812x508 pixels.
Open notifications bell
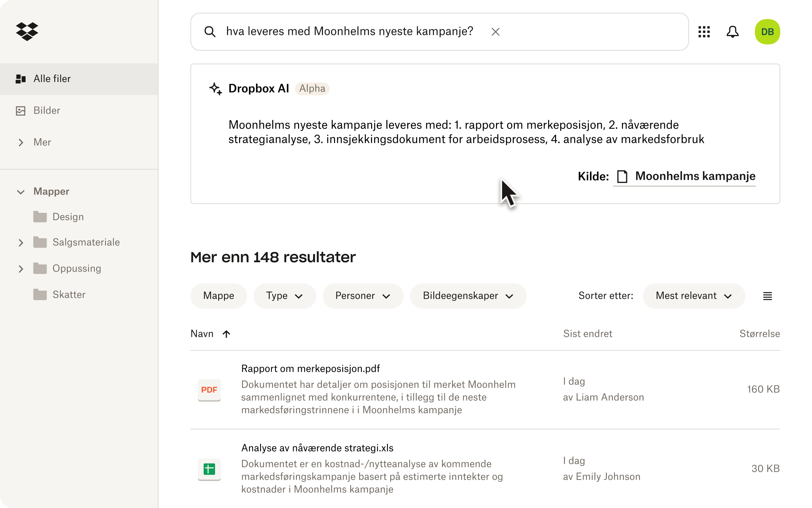(732, 31)
